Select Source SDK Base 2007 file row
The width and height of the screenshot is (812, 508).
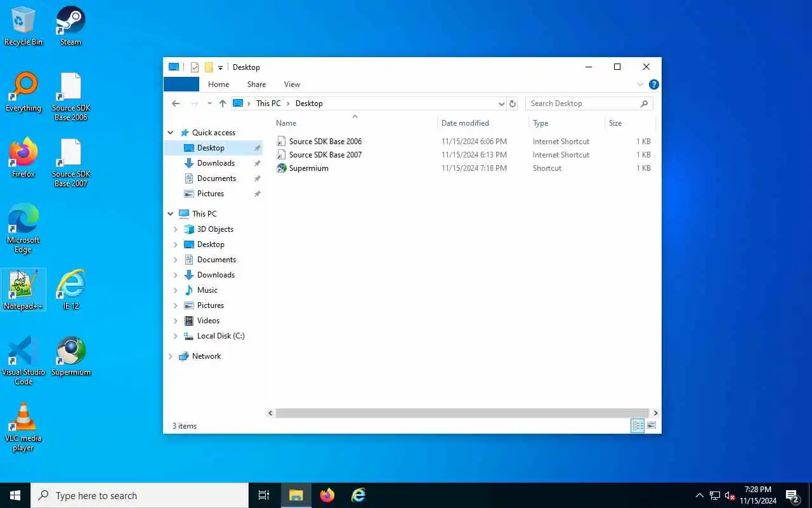(464, 155)
